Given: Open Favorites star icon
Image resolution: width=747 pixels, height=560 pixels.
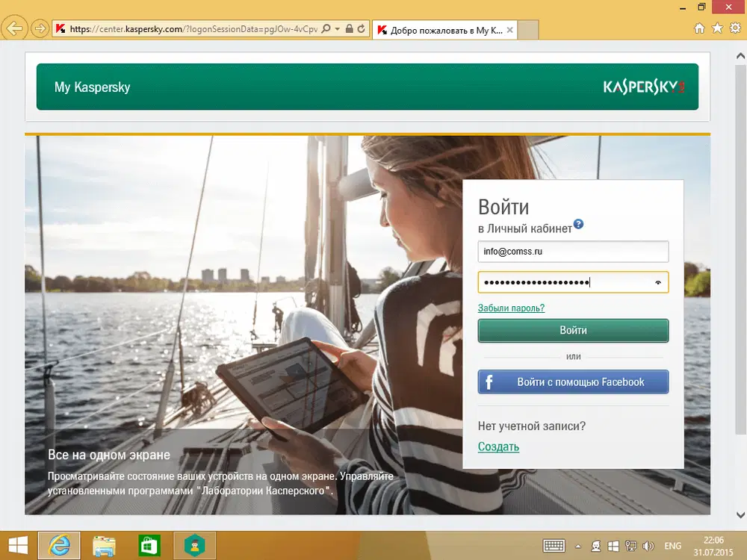Looking at the screenshot, I should pos(717,28).
